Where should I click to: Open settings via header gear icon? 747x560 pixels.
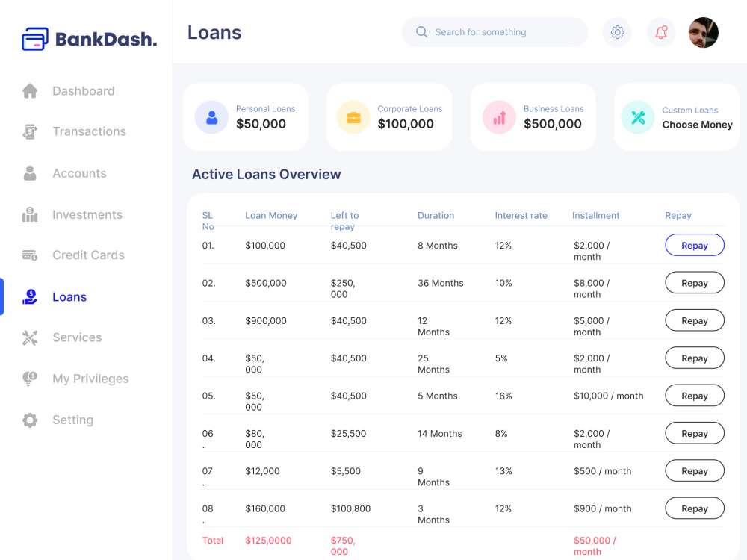(617, 32)
